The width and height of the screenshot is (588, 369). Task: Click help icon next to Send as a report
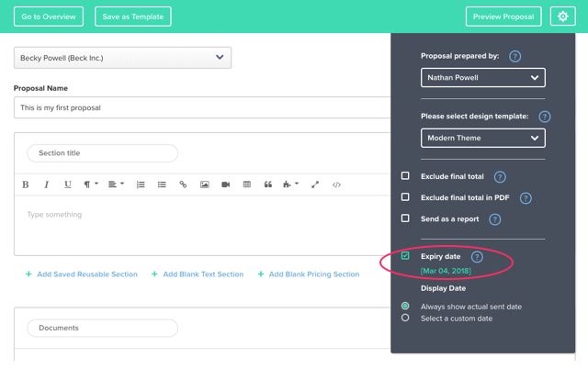pos(494,219)
